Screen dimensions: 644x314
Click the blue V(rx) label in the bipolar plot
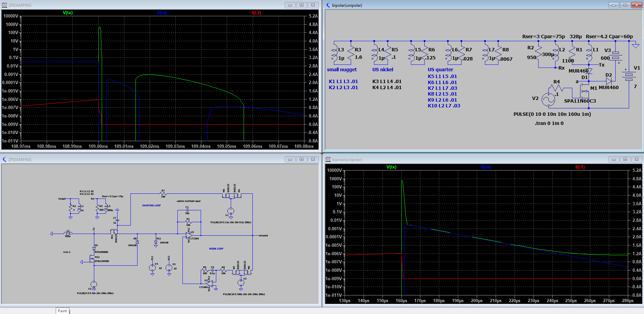click(x=486, y=167)
